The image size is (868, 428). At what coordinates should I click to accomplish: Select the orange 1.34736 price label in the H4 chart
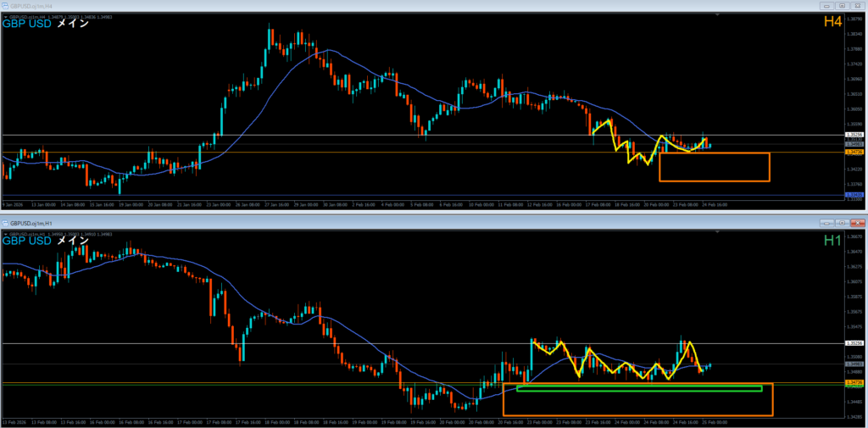(853, 151)
